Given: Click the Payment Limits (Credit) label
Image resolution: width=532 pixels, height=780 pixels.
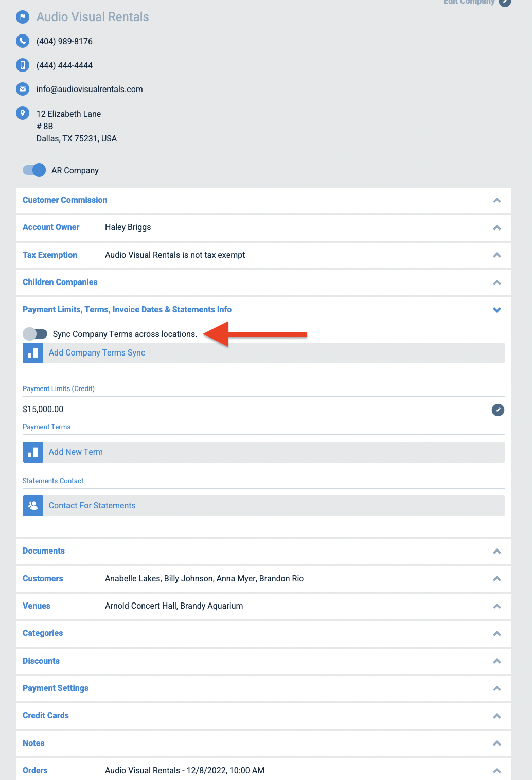Looking at the screenshot, I should coord(59,388).
